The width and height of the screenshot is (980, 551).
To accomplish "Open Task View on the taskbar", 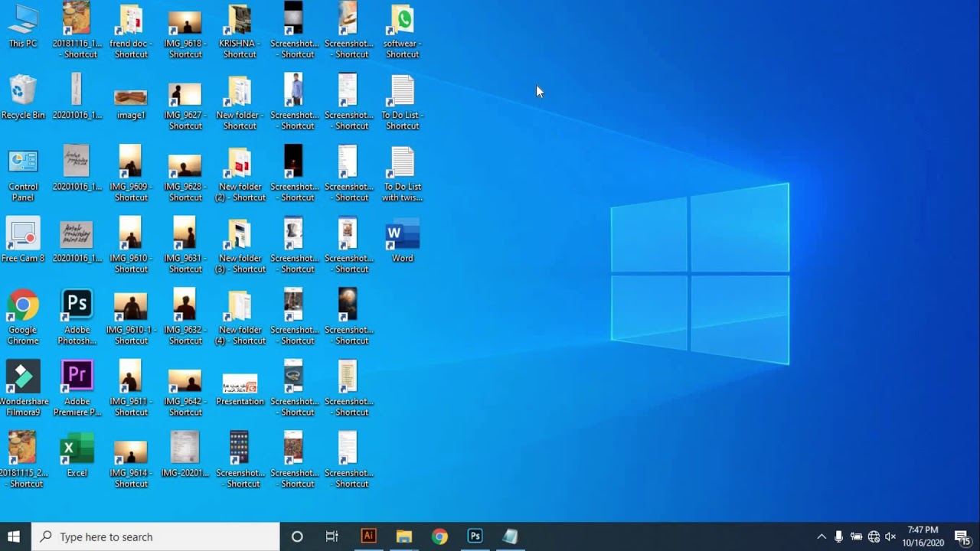I will tap(332, 536).
